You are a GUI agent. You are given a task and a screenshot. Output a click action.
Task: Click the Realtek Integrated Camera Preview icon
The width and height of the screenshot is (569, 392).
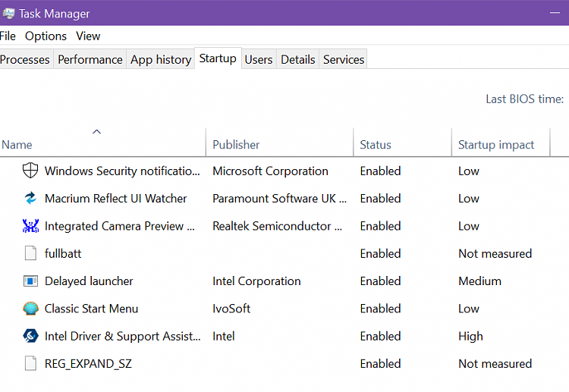tap(30, 225)
